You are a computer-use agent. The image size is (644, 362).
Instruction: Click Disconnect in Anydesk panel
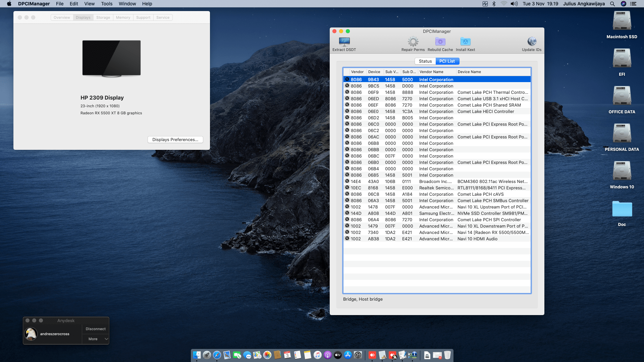pyautogui.click(x=96, y=329)
